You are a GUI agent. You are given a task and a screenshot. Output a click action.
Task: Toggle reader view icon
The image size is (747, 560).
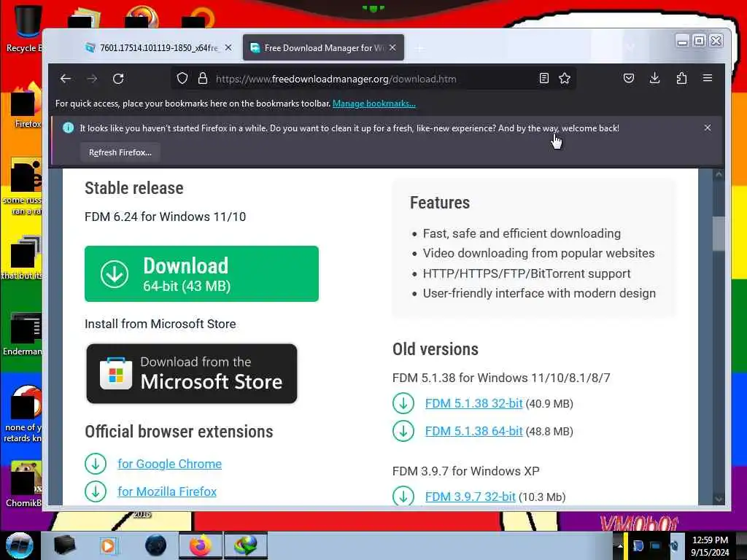click(x=543, y=79)
